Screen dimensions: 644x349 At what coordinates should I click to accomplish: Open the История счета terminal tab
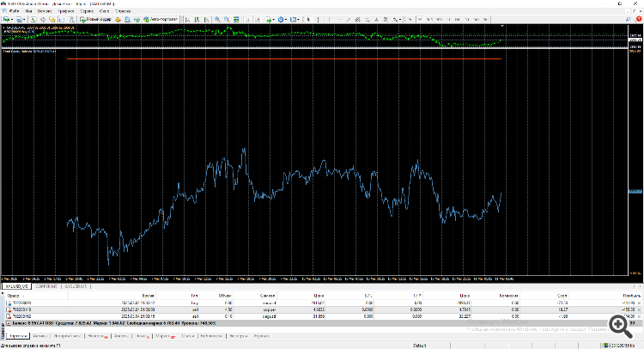67,336
